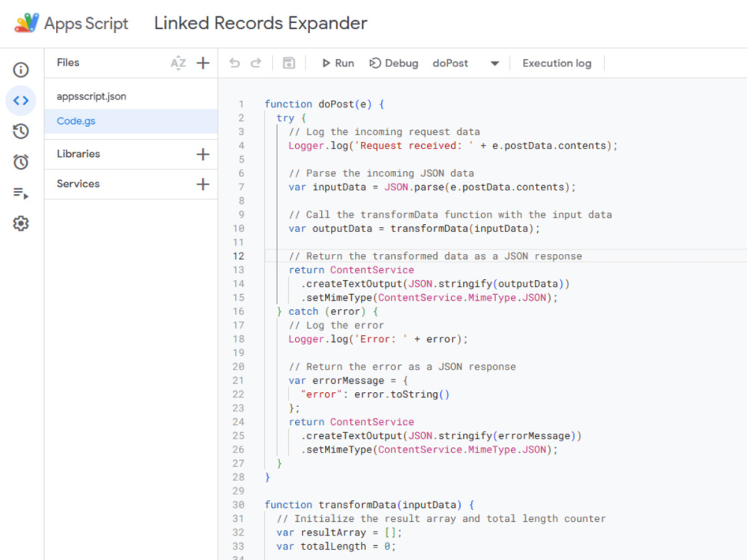This screenshot has width=747, height=560.
Task: Click the 'var resultArray = [];' line
Action: (339, 532)
